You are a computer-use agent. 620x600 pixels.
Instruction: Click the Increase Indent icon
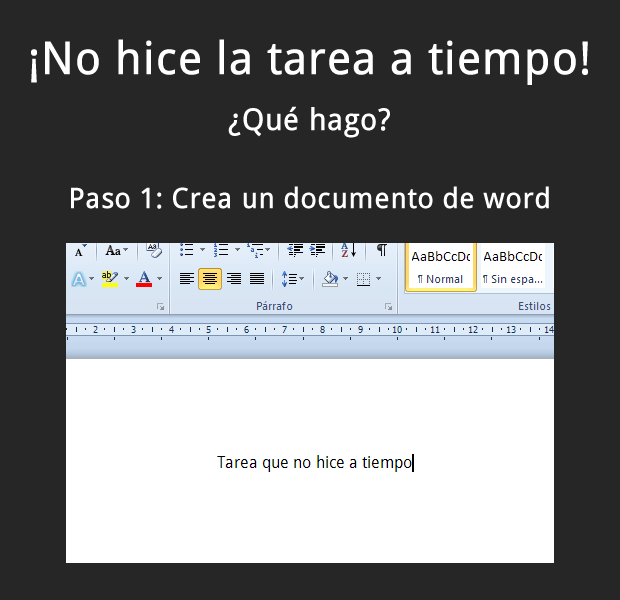click(x=318, y=250)
